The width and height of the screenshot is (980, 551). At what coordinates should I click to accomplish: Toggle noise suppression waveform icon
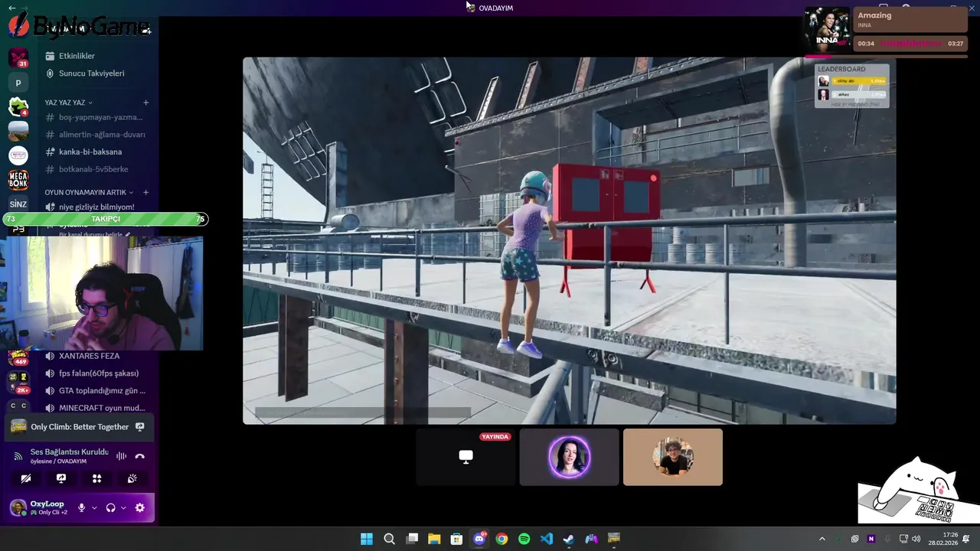pyautogui.click(x=121, y=456)
